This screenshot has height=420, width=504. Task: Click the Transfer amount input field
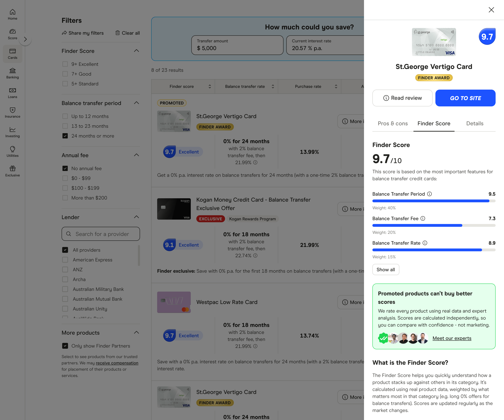[x=237, y=45]
